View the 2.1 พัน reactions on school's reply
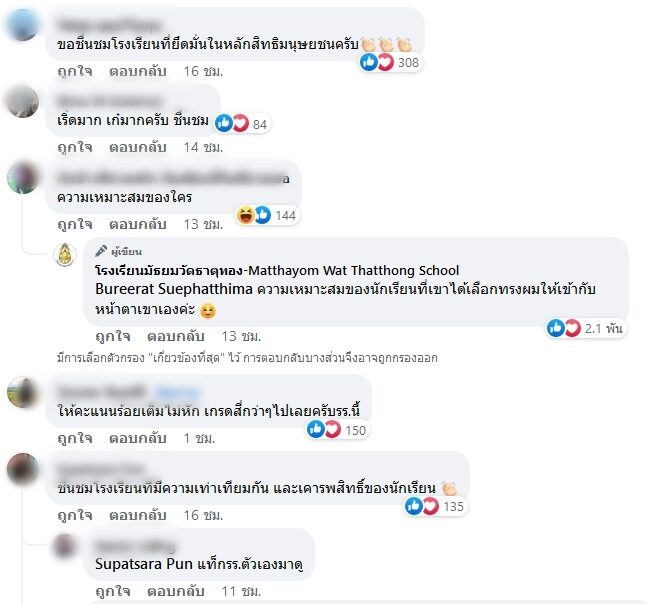Image resolution: width=655 pixels, height=604 pixels. (x=586, y=328)
